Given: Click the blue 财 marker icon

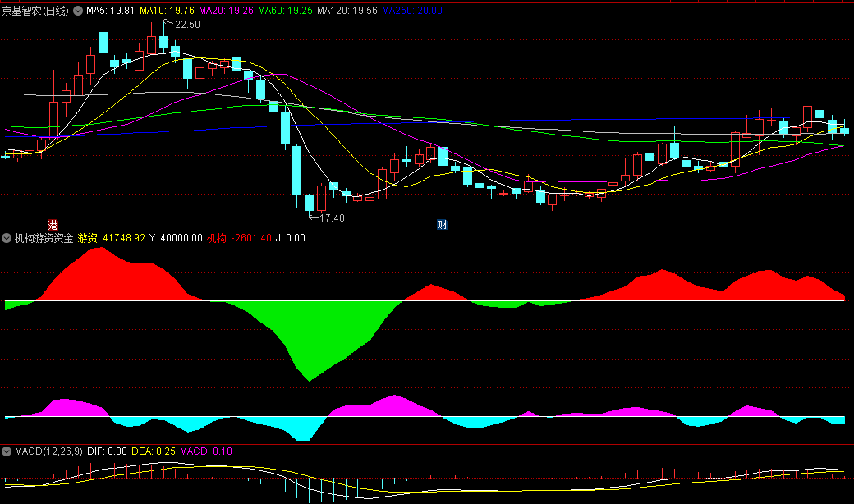Looking at the screenshot, I should click(x=442, y=225).
